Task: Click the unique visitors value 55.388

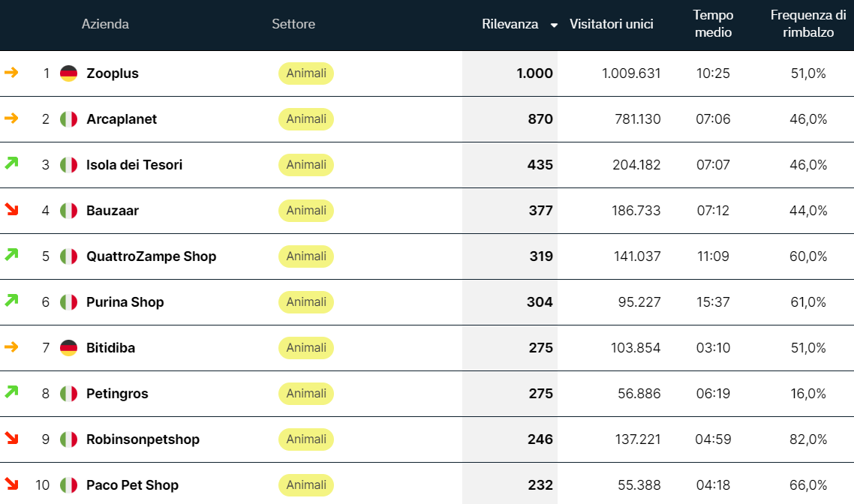Action: pos(639,485)
